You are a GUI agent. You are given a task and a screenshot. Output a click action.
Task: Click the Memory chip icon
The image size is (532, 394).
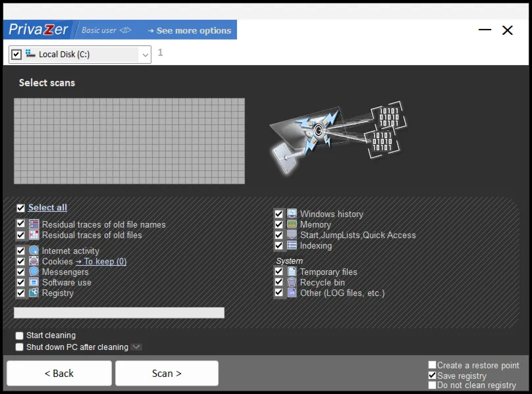(x=292, y=224)
